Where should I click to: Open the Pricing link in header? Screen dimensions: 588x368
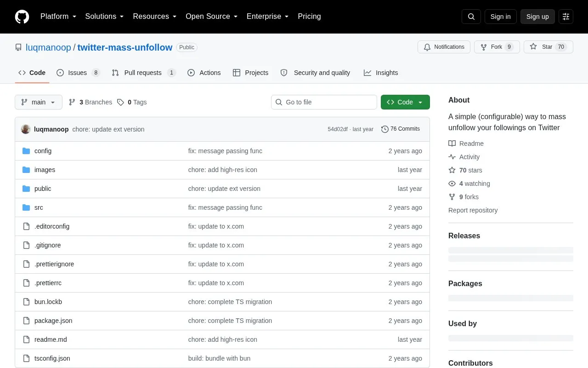(x=309, y=17)
